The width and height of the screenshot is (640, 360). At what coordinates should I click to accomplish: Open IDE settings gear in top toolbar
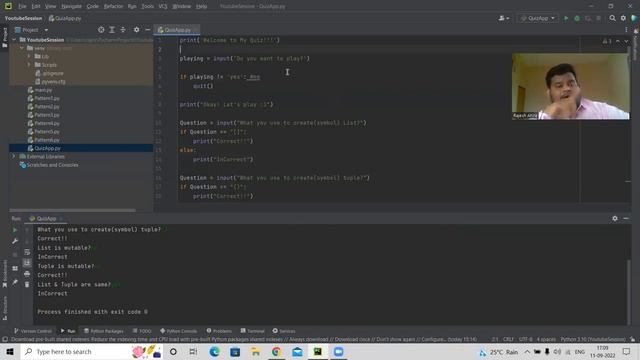(623, 18)
